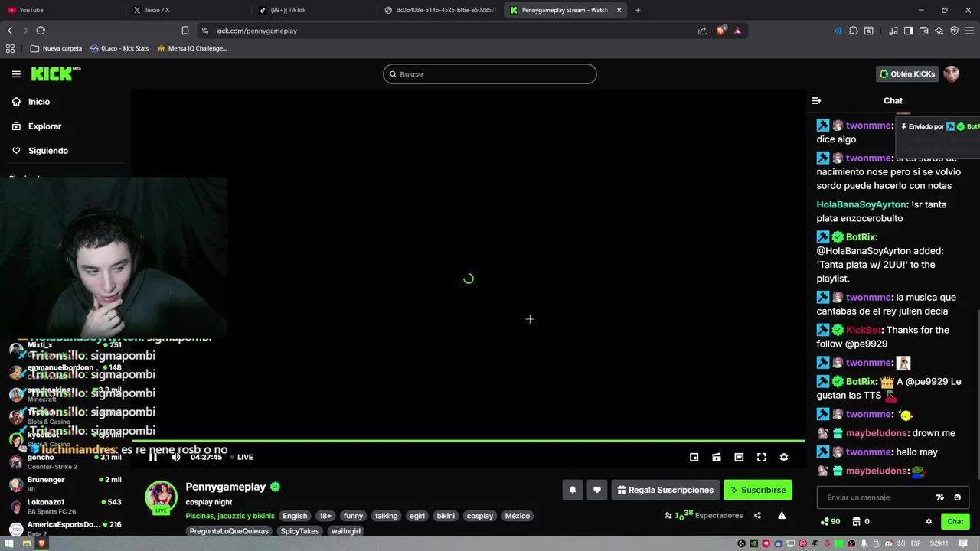Open the channel points balance 90
Viewport: 980px width, 551px height.
click(x=830, y=521)
